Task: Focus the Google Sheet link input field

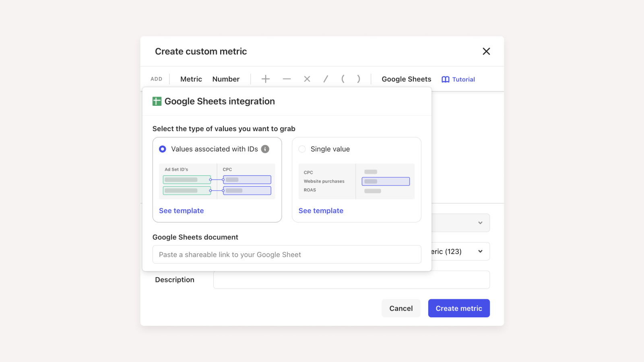Action: (287, 255)
